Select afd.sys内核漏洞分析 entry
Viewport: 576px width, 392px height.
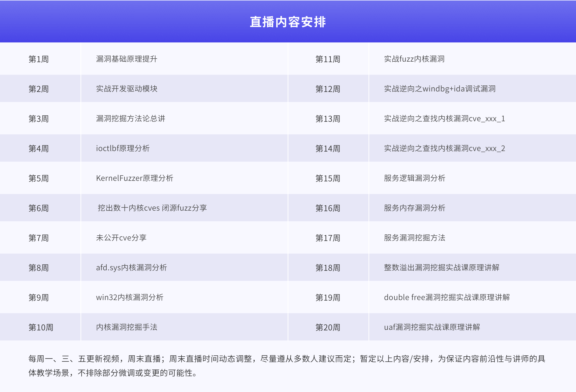point(131,268)
